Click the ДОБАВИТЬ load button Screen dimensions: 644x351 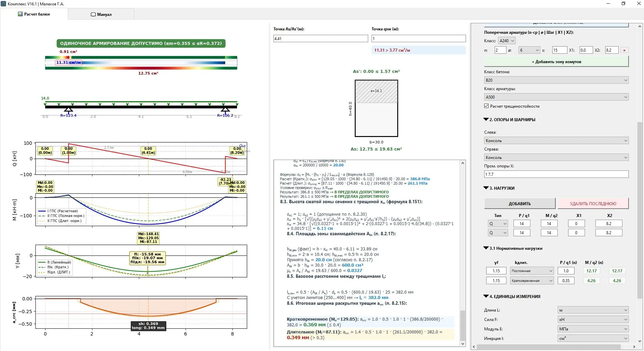point(520,204)
